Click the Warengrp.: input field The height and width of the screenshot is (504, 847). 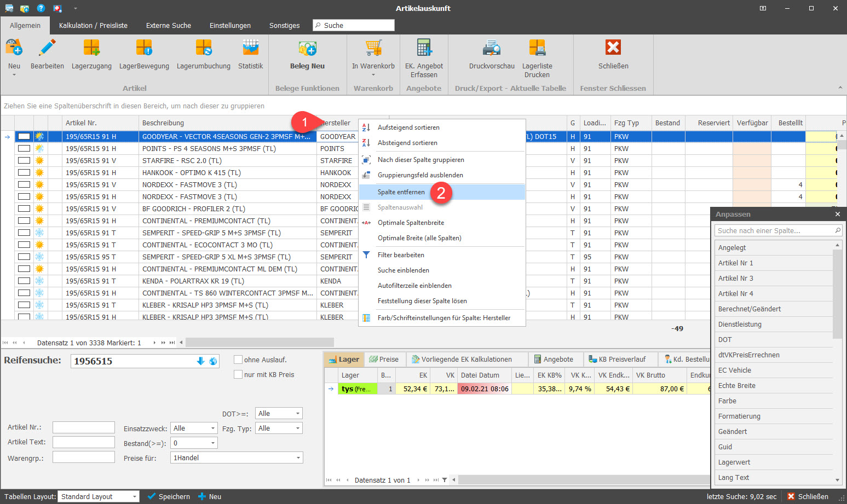[x=84, y=457]
